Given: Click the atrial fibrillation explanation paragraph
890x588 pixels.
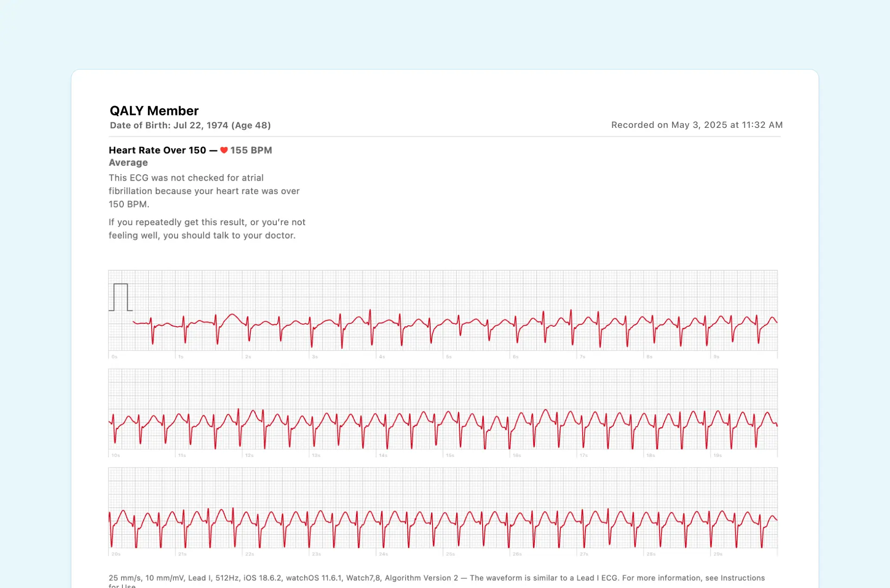Looking at the screenshot, I should [204, 191].
